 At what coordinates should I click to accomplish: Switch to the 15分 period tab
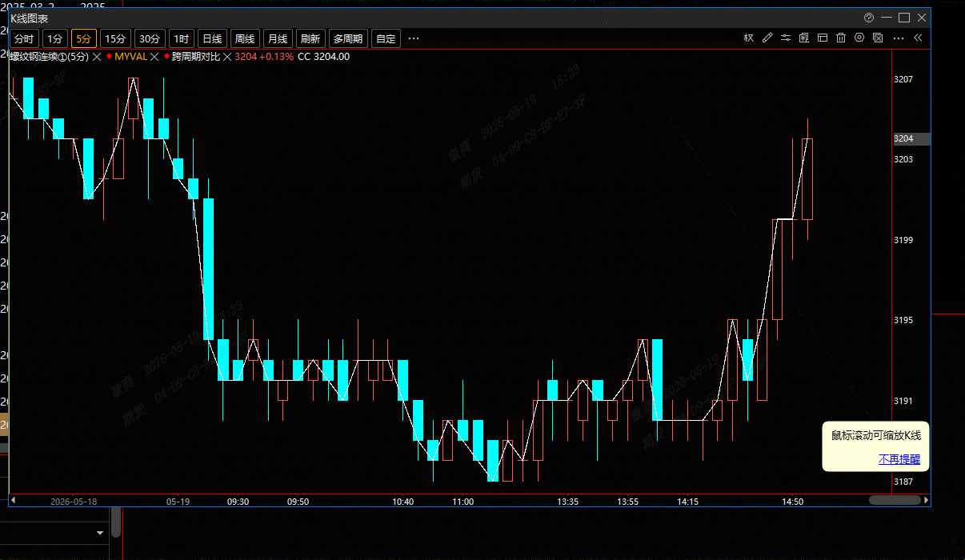(x=116, y=38)
